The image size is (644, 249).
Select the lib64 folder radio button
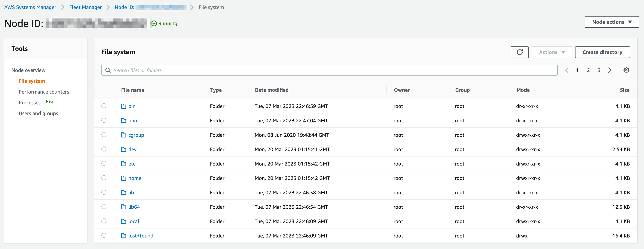[x=104, y=207]
